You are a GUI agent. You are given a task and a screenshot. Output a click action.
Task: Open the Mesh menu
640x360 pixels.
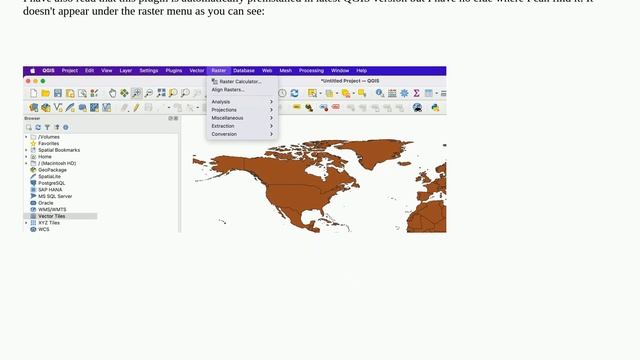pyautogui.click(x=286, y=71)
